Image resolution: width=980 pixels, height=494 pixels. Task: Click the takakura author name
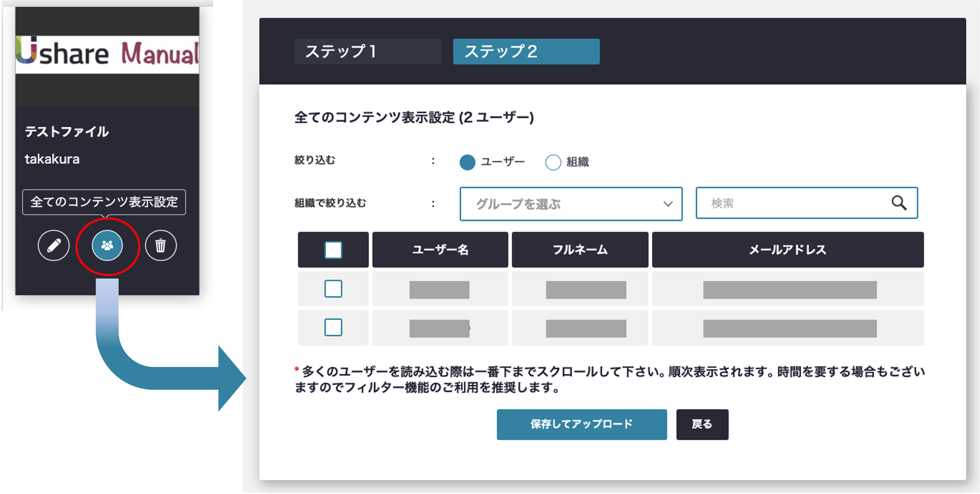click(x=52, y=159)
